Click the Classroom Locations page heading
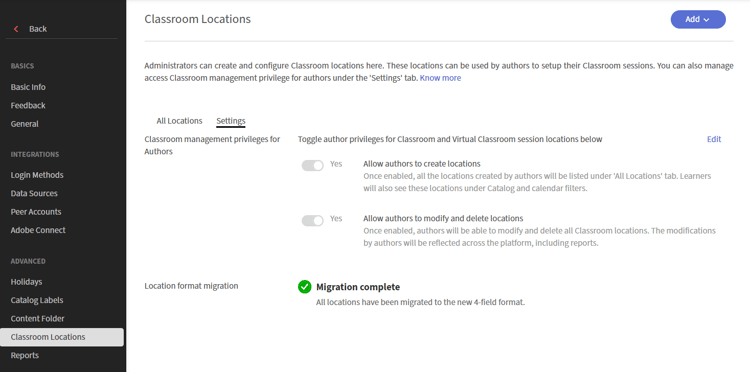The height and width of the screenshot is (372, 750). 198,19
